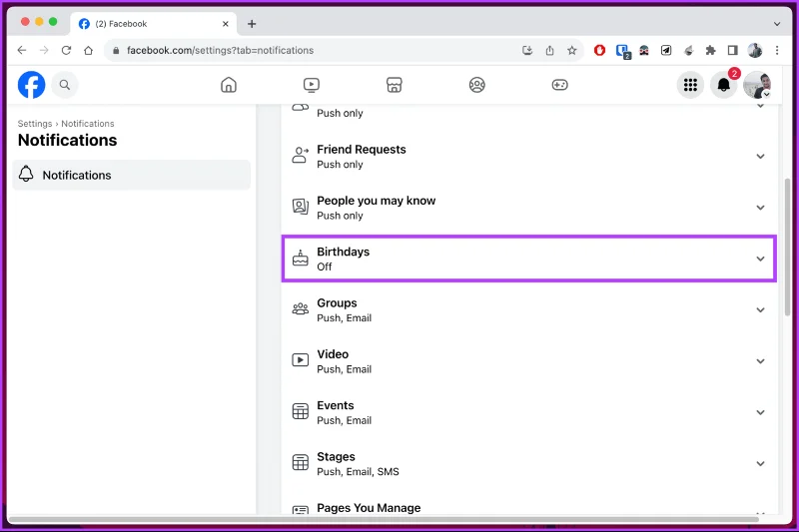
Task: Go to the Home feed icon
Action: click(x=229, y=85)
